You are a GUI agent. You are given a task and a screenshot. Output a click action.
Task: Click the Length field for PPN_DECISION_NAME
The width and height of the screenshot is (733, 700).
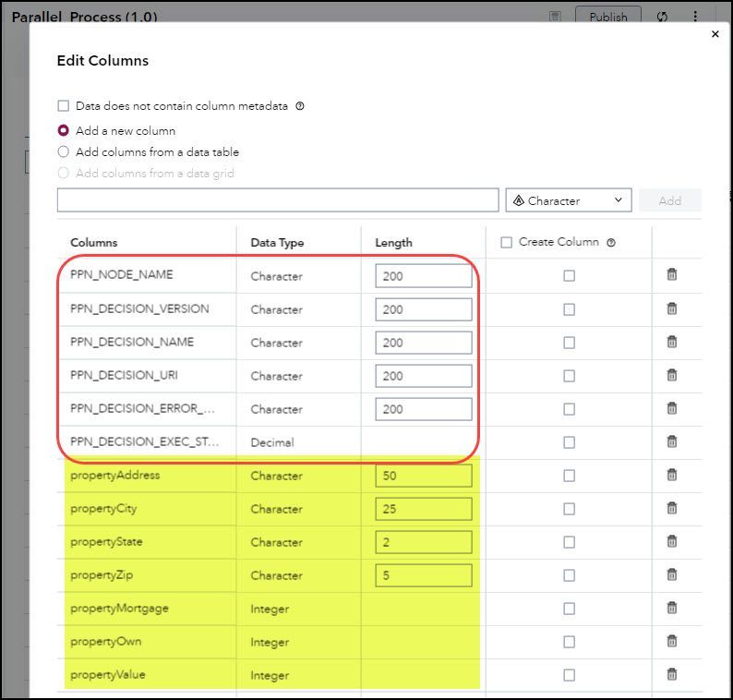point(423,343)
